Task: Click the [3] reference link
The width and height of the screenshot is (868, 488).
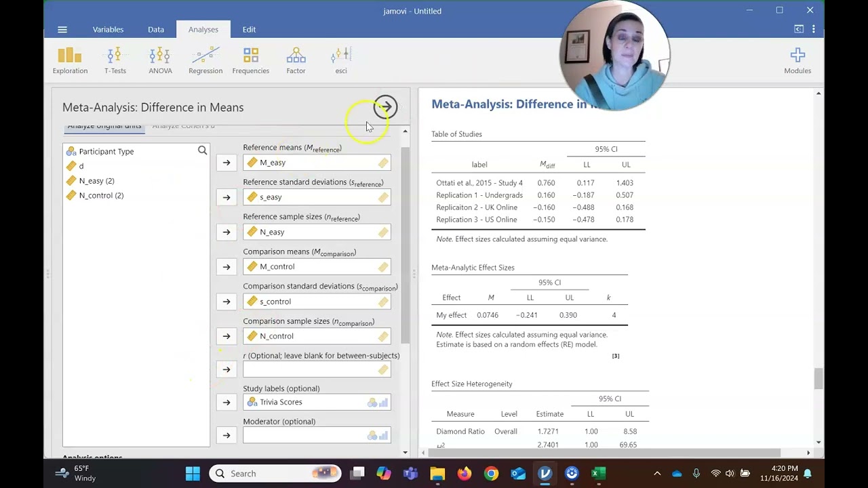Action: point(616,356)
